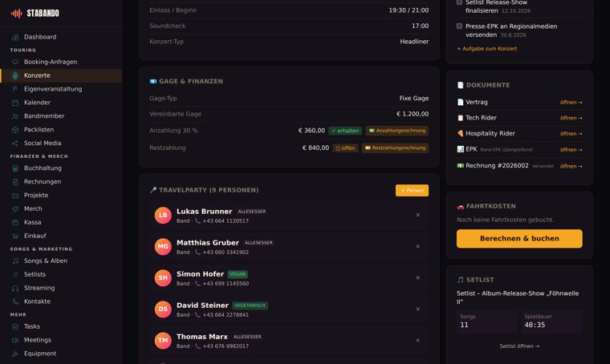
Task: Remove Matthias Gruber from travelparty
Action: (418, 247)
